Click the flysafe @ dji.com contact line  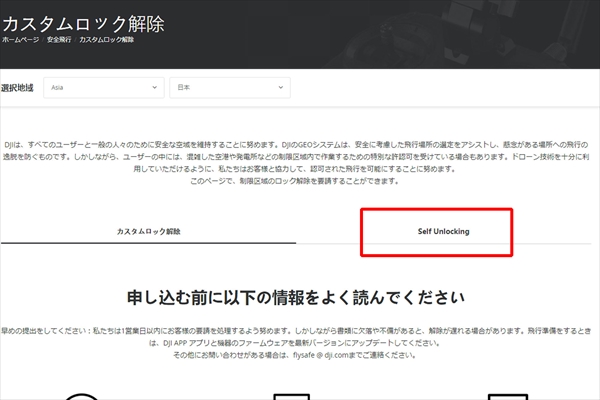click(x=295, y=355)
